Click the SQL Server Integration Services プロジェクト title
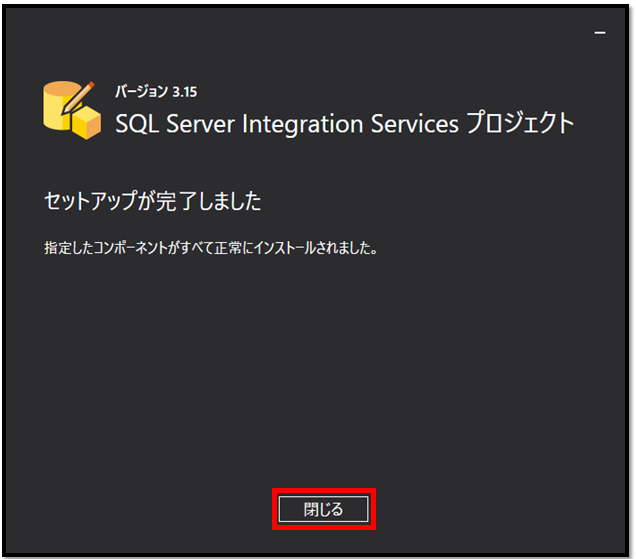 [344, 123]
